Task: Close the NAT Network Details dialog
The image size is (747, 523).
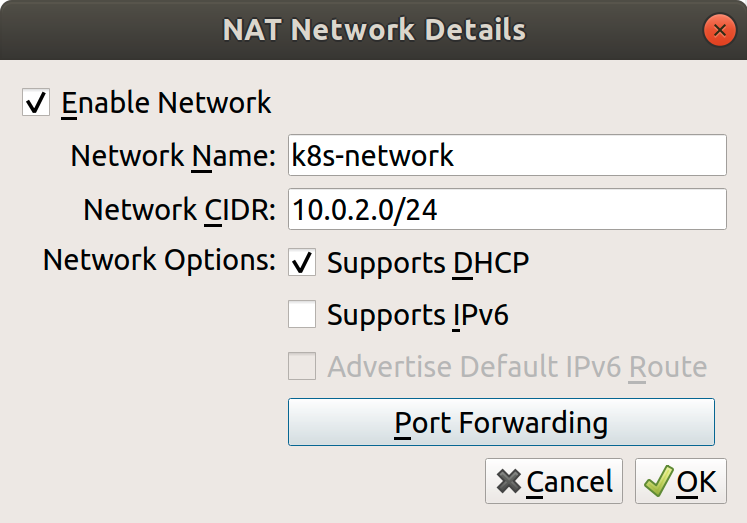Action: [x=719, y=30]
